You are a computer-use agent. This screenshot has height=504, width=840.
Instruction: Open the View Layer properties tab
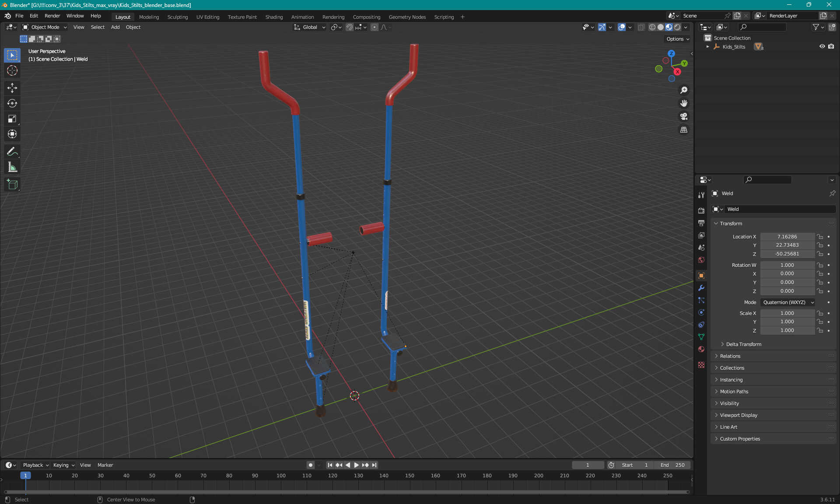click(701, 235)
